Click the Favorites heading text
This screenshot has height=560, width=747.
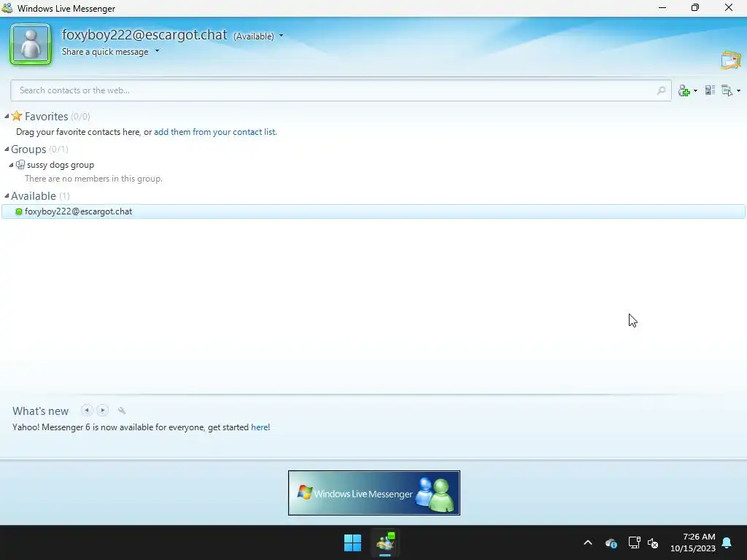pyautogui.click(x=46, y=116)
